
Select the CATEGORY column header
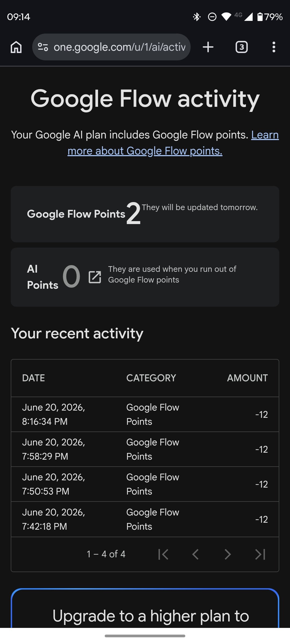click(151, 378)
